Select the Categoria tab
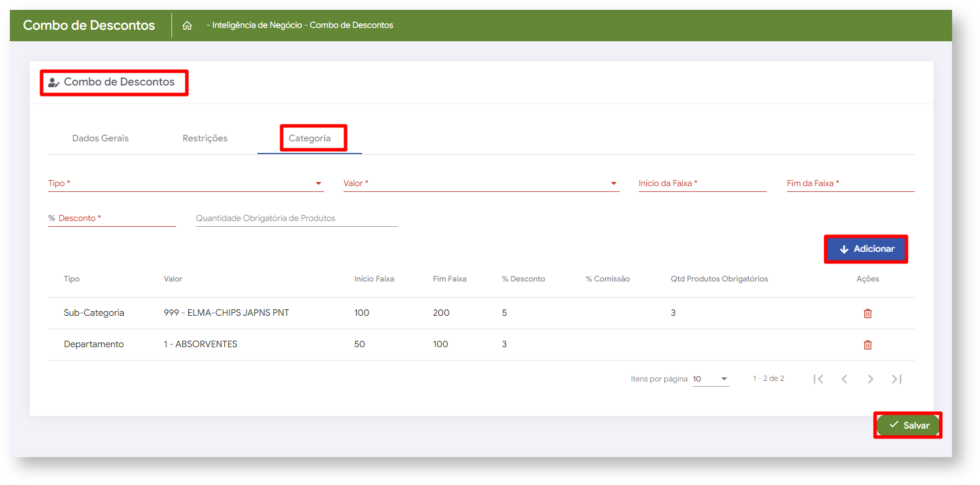This screenshot has height=485, width=980. click(x=310, y=138)
